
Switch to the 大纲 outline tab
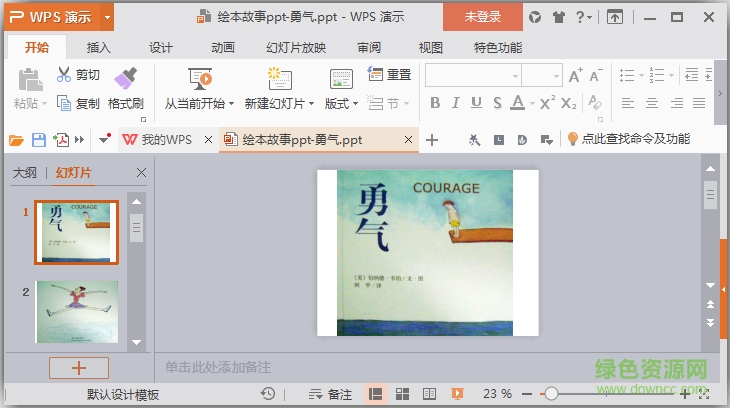(x=25, y=173)
